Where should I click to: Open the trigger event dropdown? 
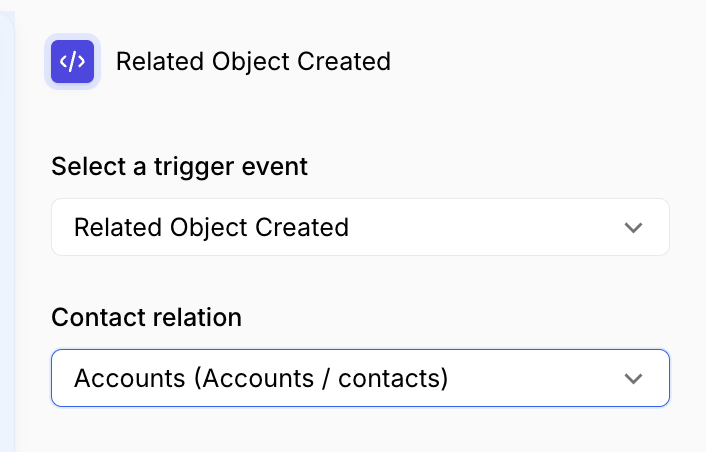tap(360, 227)
